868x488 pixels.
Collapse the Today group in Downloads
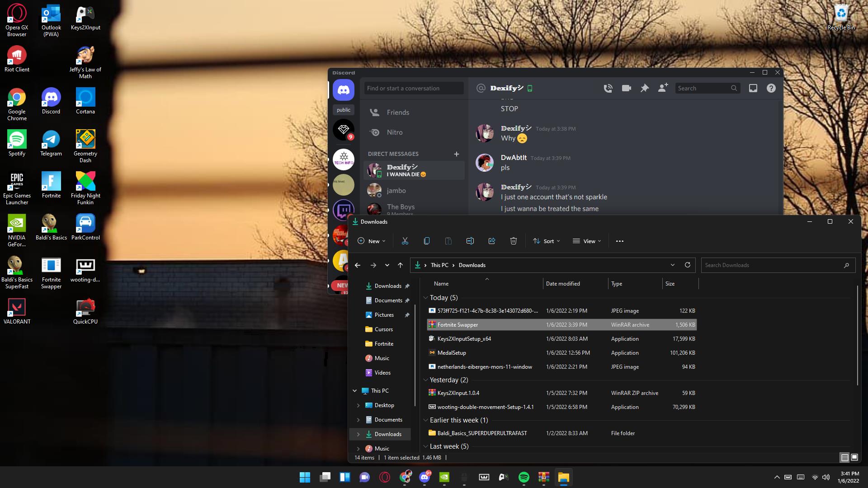[x=425, y=298]
